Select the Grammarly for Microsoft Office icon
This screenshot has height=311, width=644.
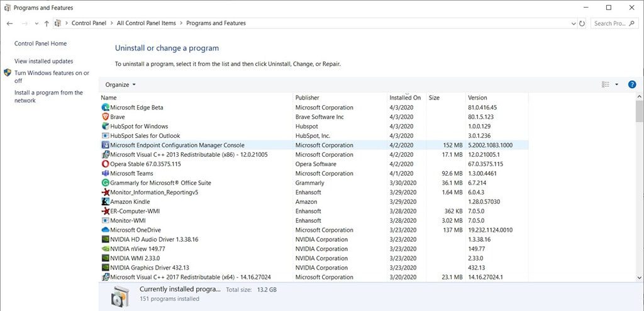(105, 183)
